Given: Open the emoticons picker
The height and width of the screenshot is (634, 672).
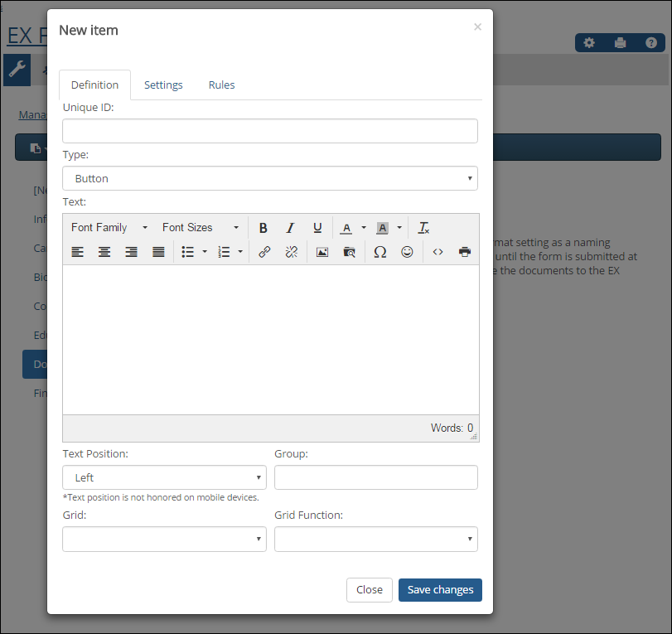Looking at the screenshot, I should [407, 252].
